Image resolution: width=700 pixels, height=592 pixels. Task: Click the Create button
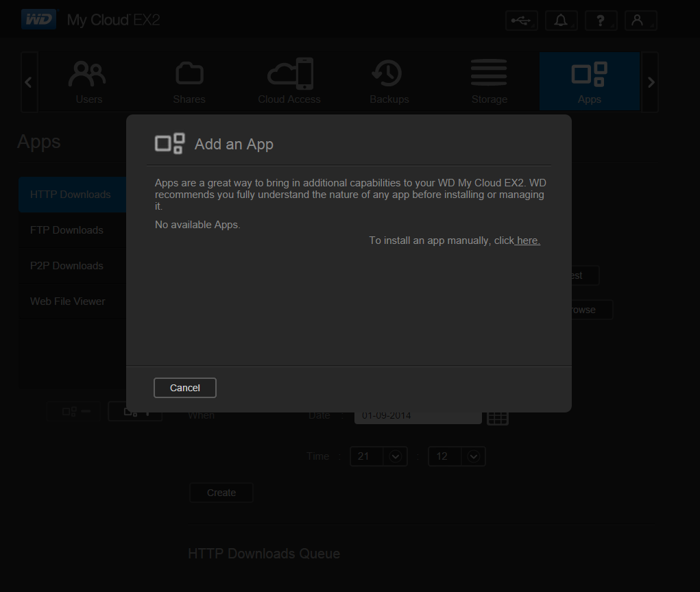(x=221, y=493)
